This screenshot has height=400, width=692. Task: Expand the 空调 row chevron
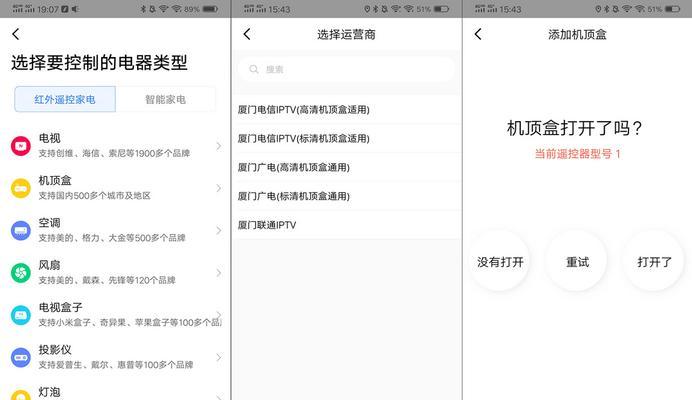click(219, 230)
